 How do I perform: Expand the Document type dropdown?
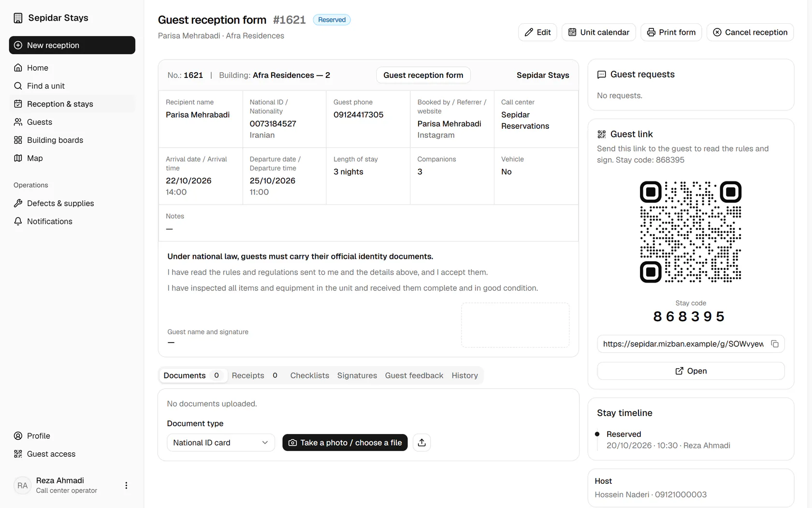[x=221, y=443]
